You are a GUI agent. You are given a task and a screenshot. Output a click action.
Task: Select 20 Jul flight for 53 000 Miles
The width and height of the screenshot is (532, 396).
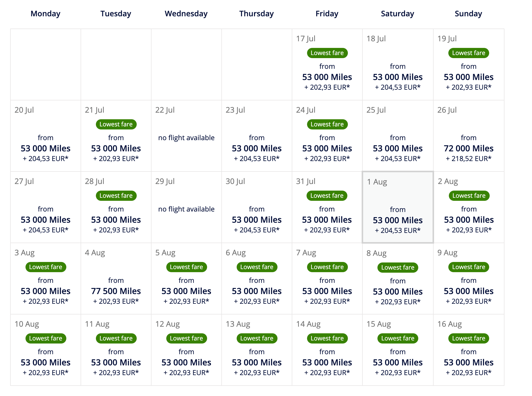click(x=46, y=136)
